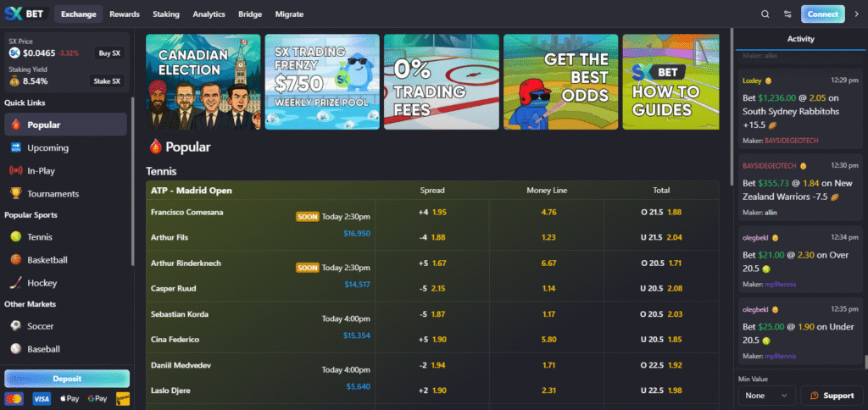Click the Connect wallet button
This screenshot has height=410, width=868.
tap(822, 14)
